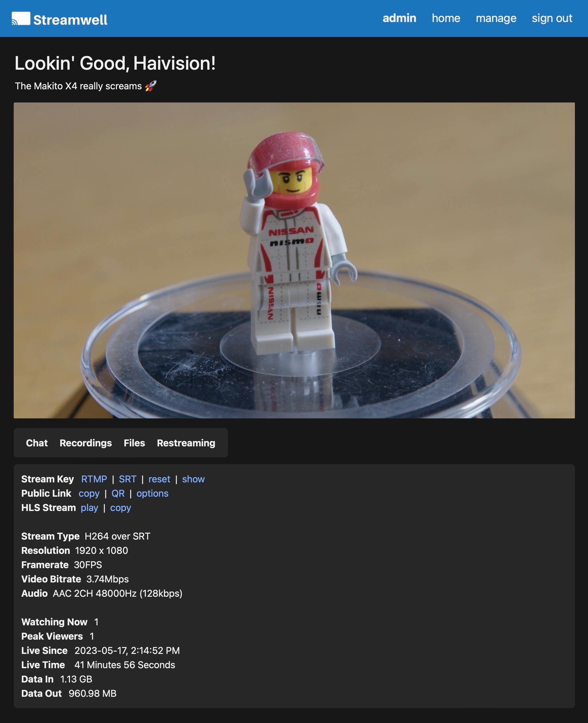Image resolution: width=588 pixels, height=723 pixels.
Task: Open Public Link options
Action: pyautogui.click(x=152, y=493)
